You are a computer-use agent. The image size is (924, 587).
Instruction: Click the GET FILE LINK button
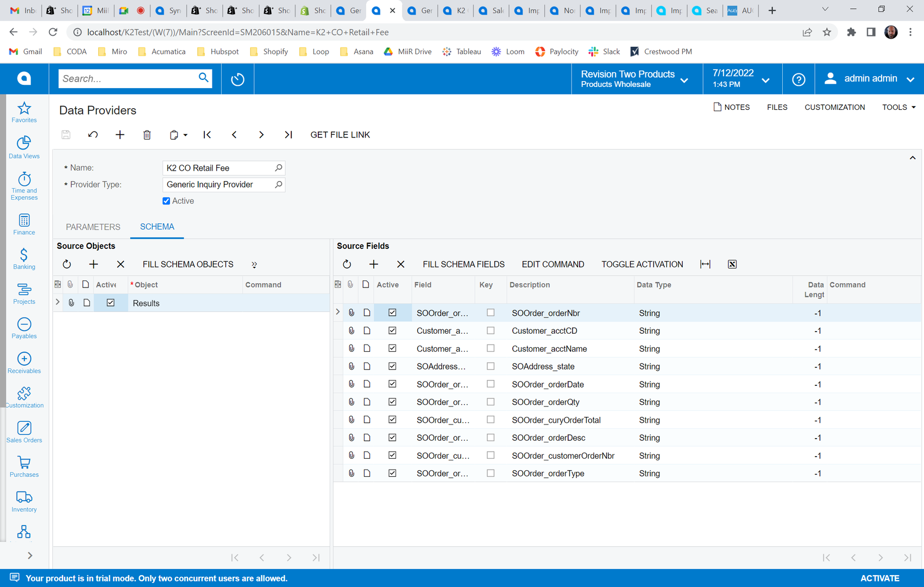340,135
